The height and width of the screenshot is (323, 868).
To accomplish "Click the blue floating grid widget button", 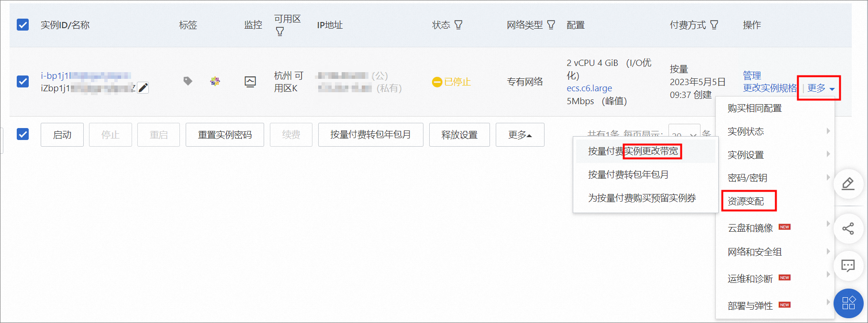I will [x=848, y=303].
